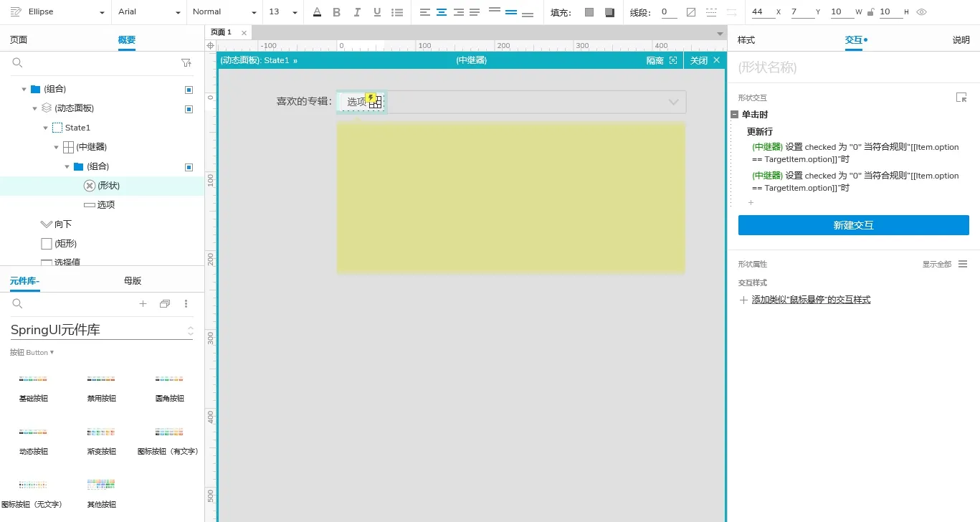Collapse the top (组合) group

pos(24,90)
